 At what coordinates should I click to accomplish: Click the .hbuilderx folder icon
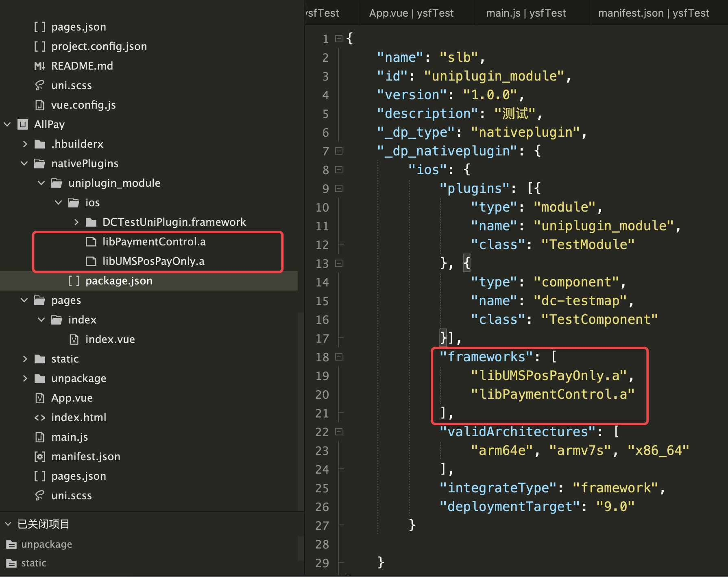point(40,144)
